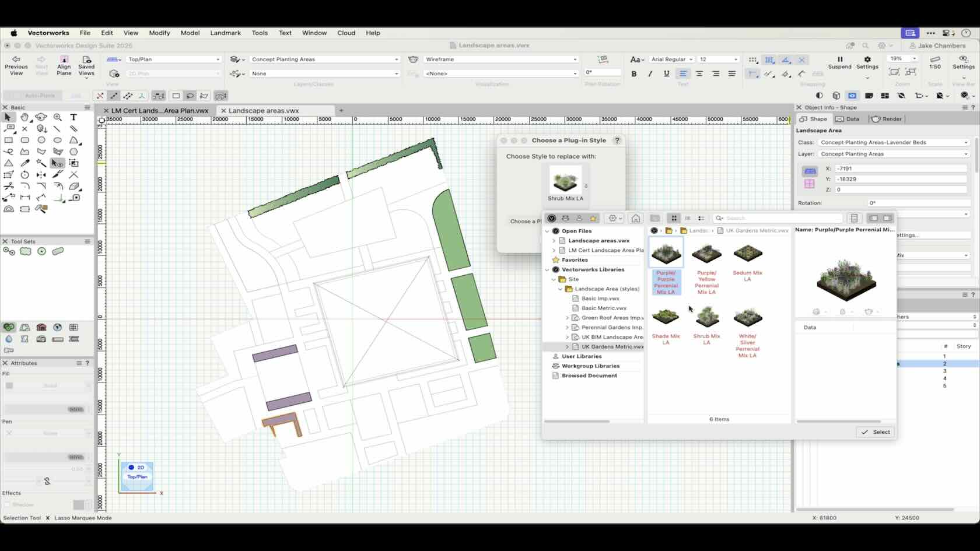Image resolution: width=980 pixels, height=551 pixels.
Task: Open the Arial Regular font dropdown
Action: (x=671, y=59)
